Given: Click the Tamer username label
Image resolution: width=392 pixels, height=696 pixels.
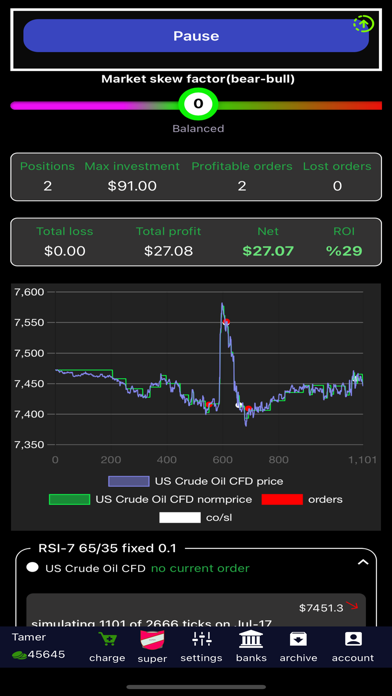Looking at the screenshot, I should 29,637.
